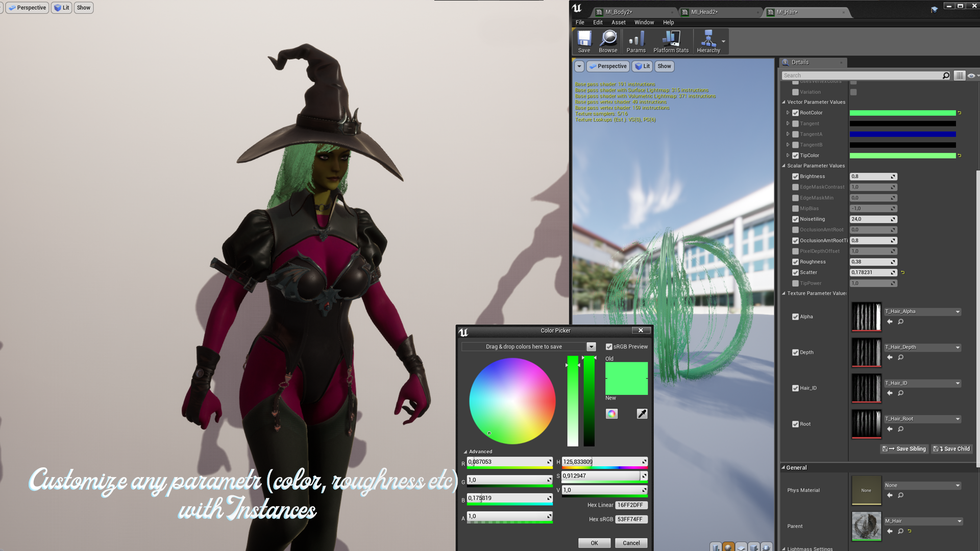Click the color wheel mode icon

(x=611, y=414)
